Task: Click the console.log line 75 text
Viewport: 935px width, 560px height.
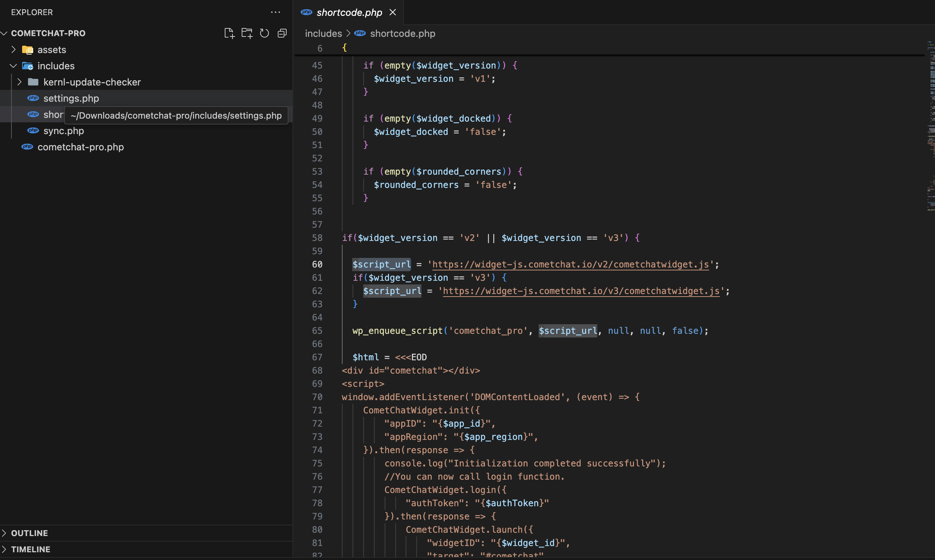Action: [x=525, y=463]
